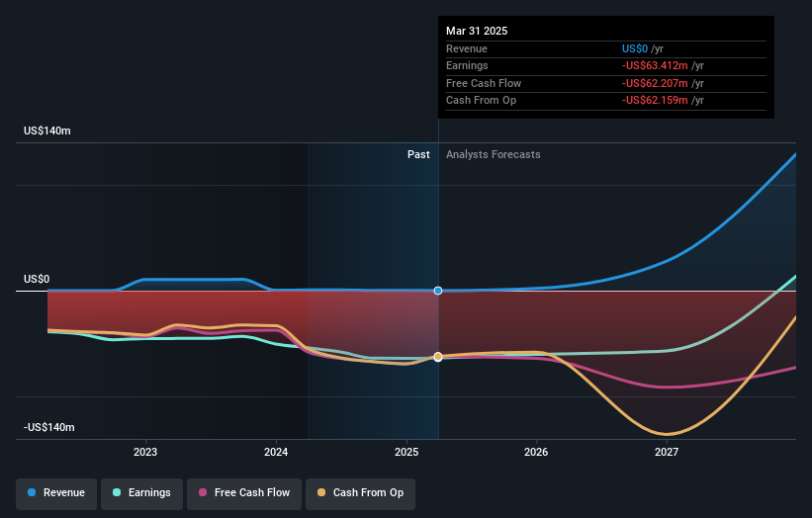Image resolution: width=812 pixels, height=518 pixels.
Task: Click the teal Earnings legend dot
Action: 118,492
